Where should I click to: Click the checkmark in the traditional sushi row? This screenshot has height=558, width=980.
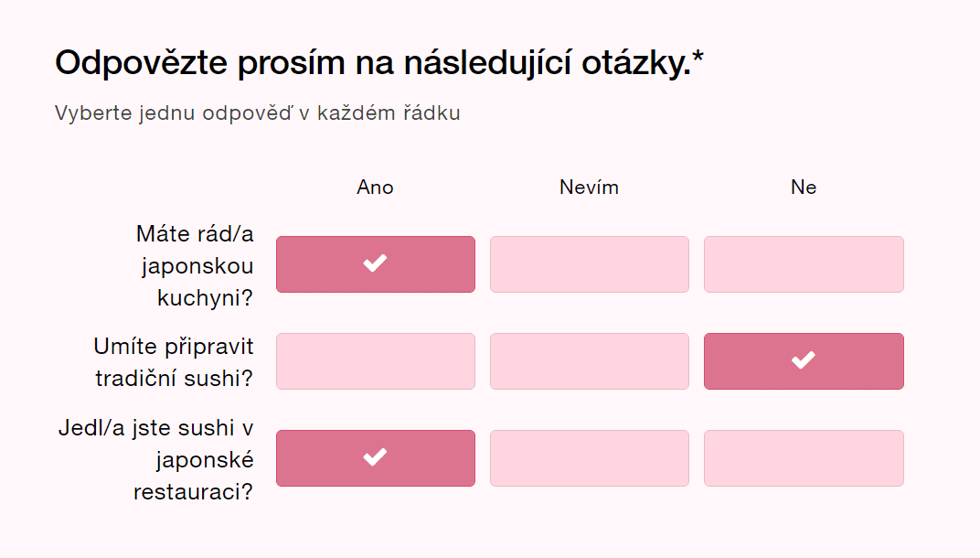804,360
